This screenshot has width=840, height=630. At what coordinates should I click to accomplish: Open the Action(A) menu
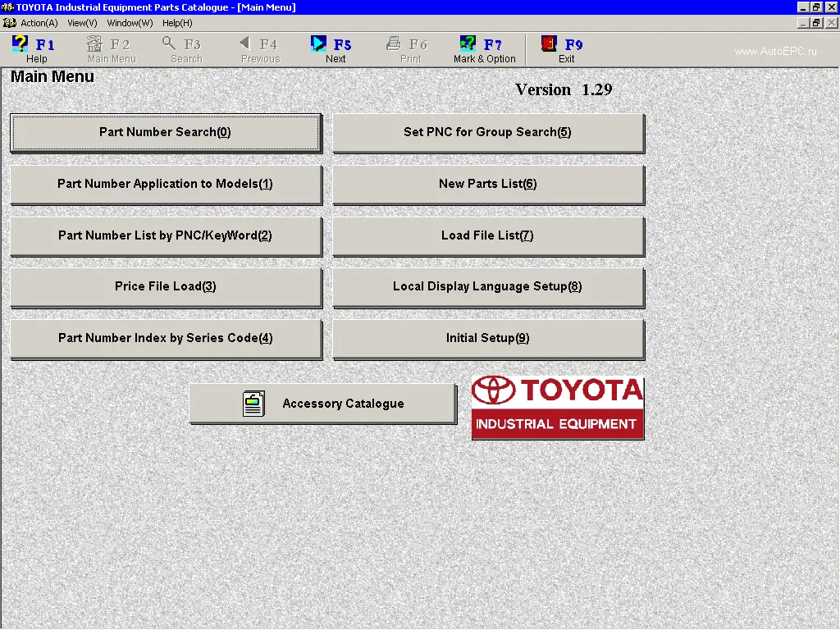[x=39, y=23]
